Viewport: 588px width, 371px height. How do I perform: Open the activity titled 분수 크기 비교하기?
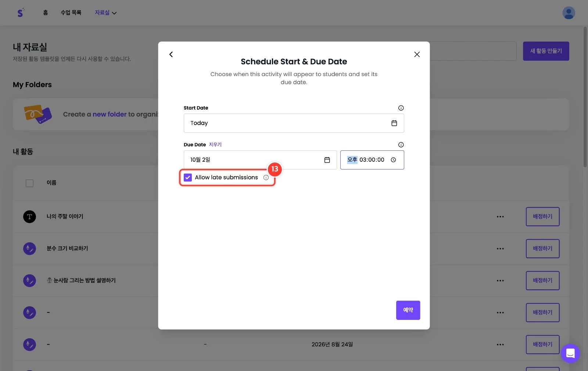[67, 249]
